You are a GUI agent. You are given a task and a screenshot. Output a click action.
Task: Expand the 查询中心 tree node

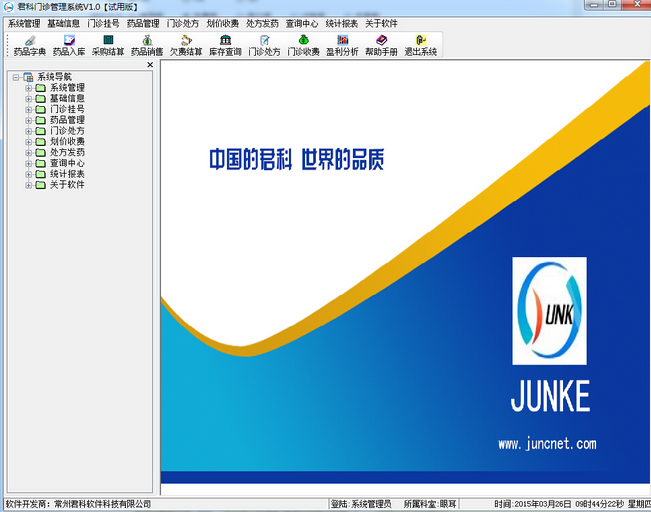pyautogui.click(x=29, y=164)
